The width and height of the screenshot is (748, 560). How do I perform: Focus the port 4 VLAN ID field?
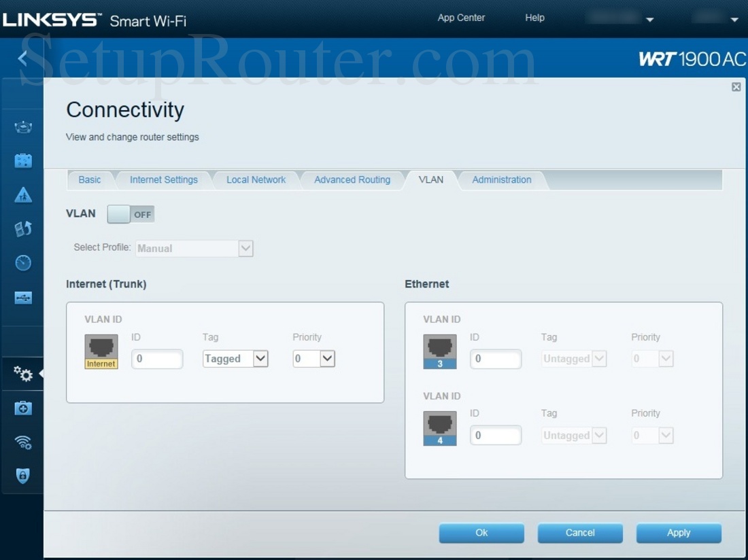(x=496, y=435)
